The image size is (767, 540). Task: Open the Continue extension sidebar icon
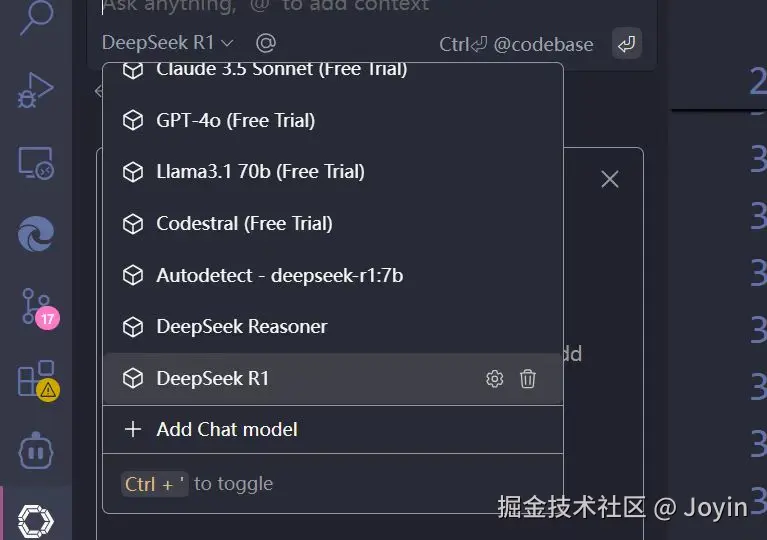pyautogui.click(x=36, y=519)
